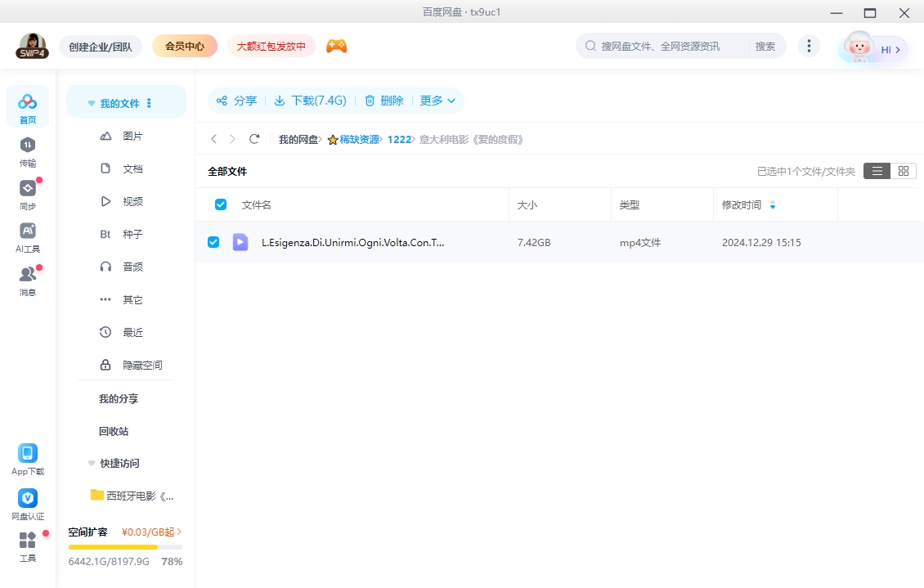Open the three-dot menu beside the search bar

pyautogui.click(x=809, y=46)
